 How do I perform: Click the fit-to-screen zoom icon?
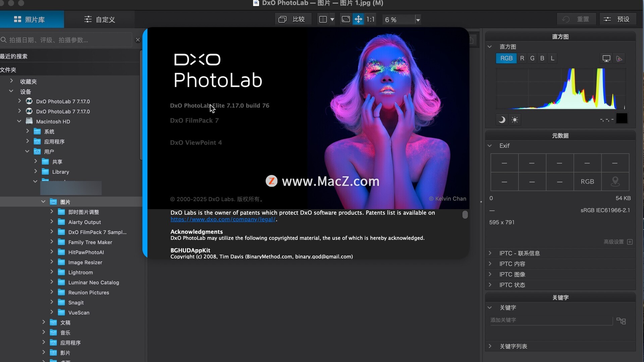(346, 19)
